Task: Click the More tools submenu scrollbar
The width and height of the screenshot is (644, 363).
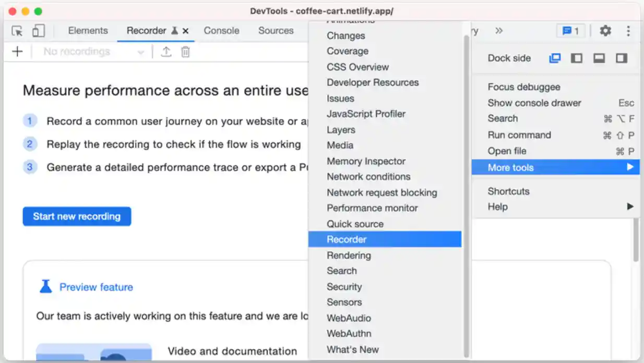Action: click(x=467, y=193)
